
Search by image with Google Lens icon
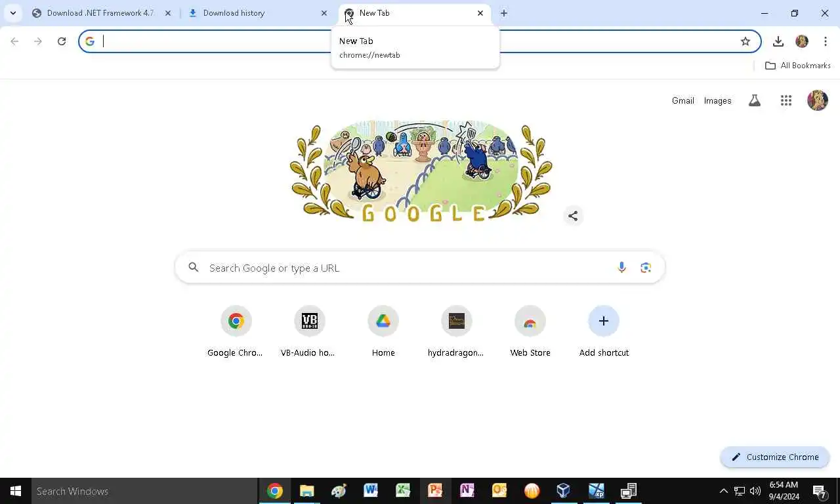646,267
